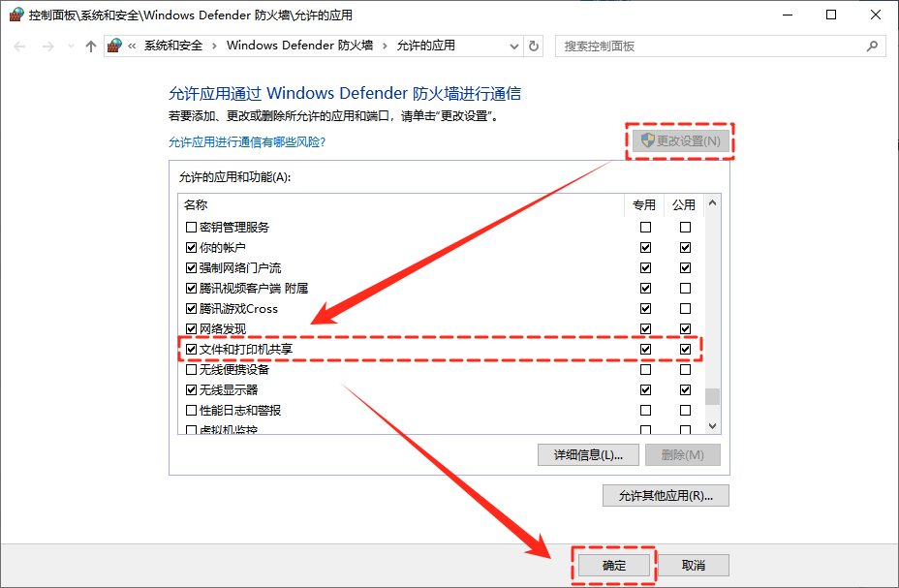Select the 允许的应用 breadcrumb
The image size is (899, 588).
pyautogui.click(x=426, y=46)
